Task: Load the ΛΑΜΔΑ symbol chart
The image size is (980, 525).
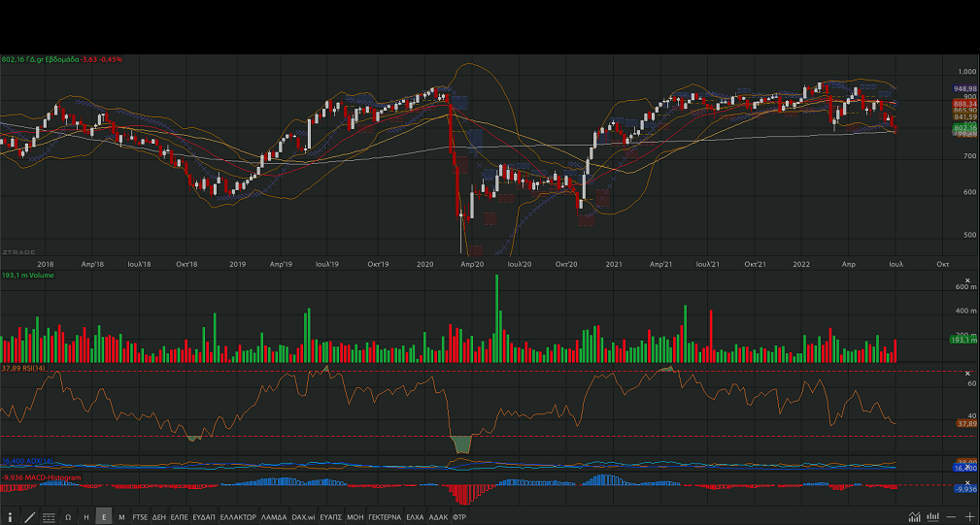Action: click(274, 517)
